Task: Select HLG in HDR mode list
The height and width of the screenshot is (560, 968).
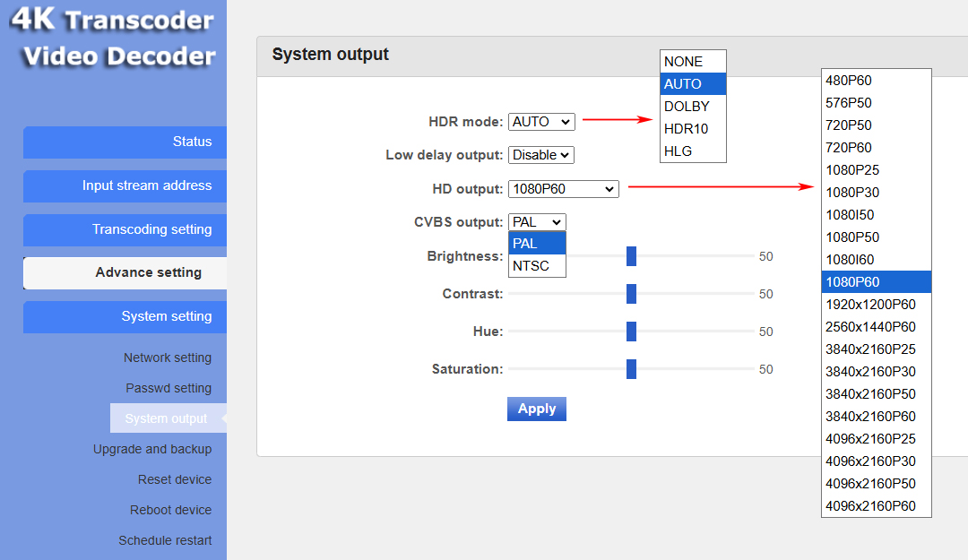Action: pos(693,151)
